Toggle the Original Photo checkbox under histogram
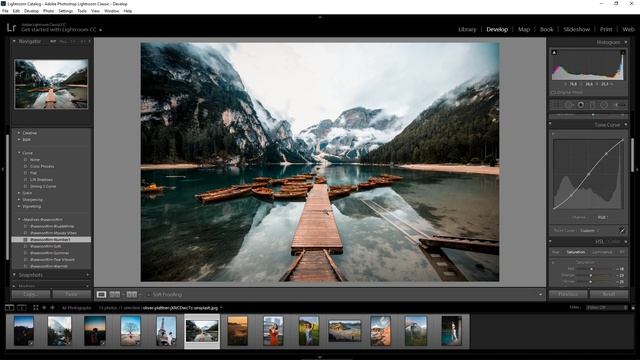Image resolution: width=640 pixels, height=360 pixels. point(554,93)
